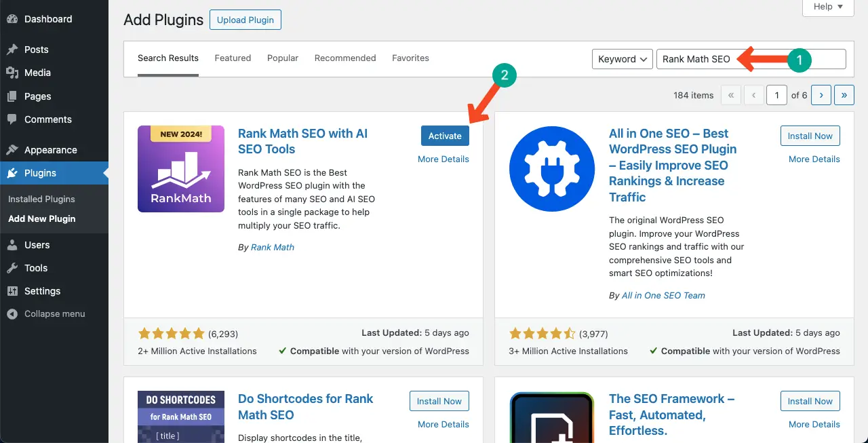Install The SEO Framework plugin
The height and width of the screenshot is (443, 868).
(810, 401)
